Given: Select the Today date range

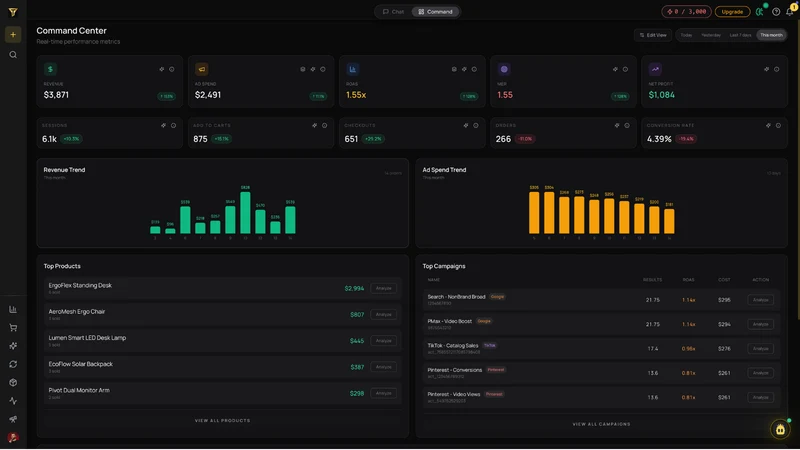Looking at the screenshot, I should point(686,35).
